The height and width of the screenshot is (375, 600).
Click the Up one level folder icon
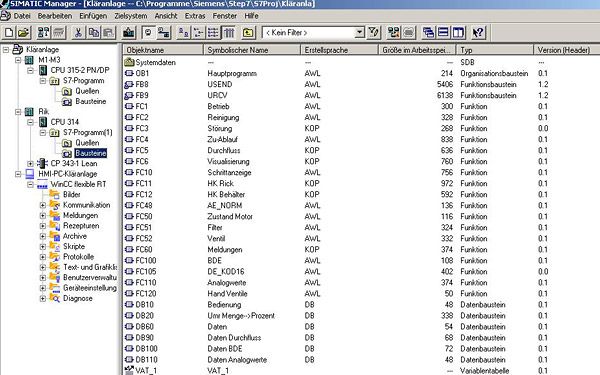[x=248, y=33]
